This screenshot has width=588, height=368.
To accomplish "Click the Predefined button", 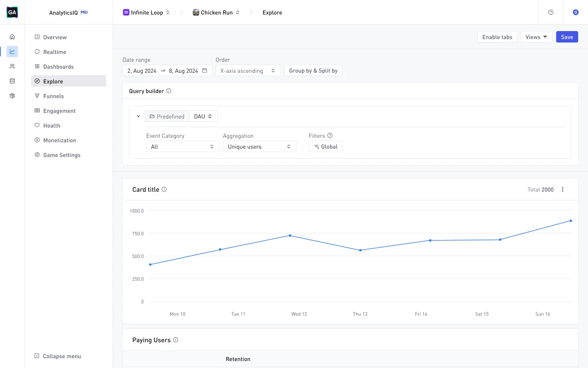I will (167, 116).
